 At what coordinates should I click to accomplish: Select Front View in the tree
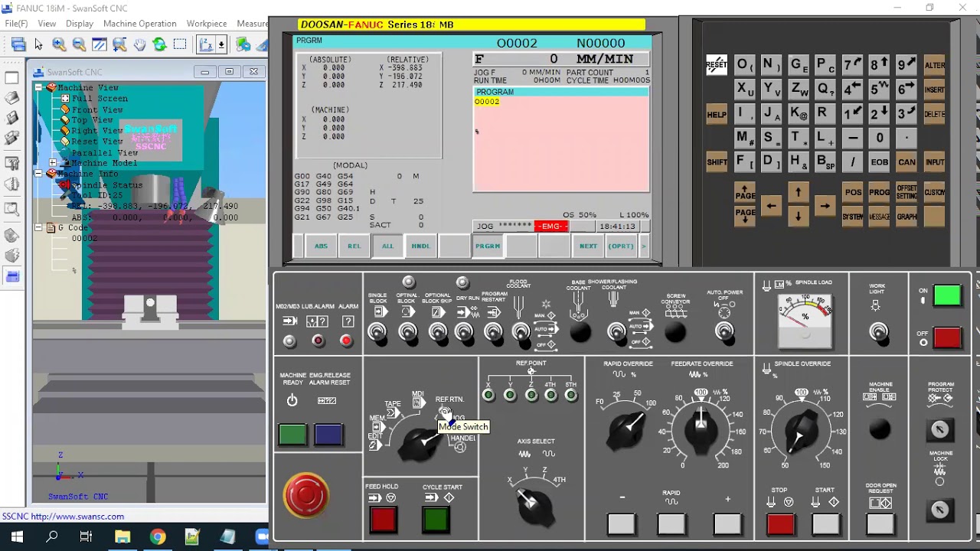pos(97,109)
